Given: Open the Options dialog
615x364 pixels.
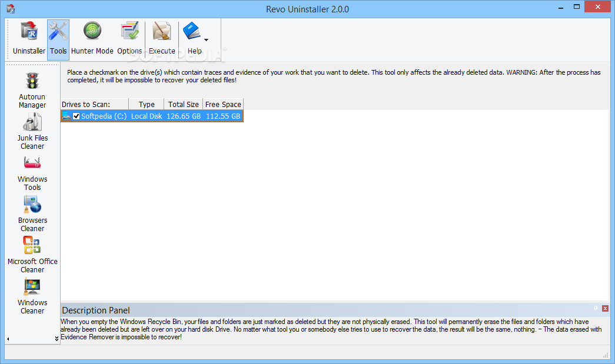Looking at the screenshot, I should pyautogui.click(x=129, y=39).
